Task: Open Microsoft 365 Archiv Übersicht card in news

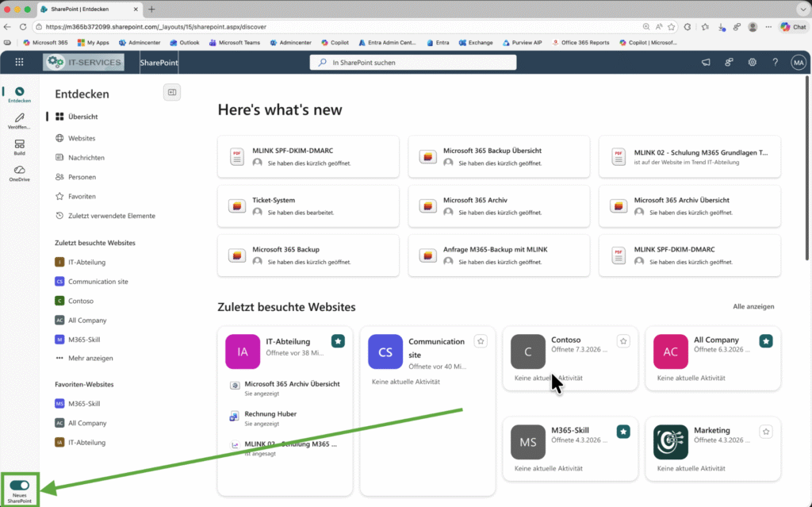Action: pyautogui.click(x=690, y=205)
